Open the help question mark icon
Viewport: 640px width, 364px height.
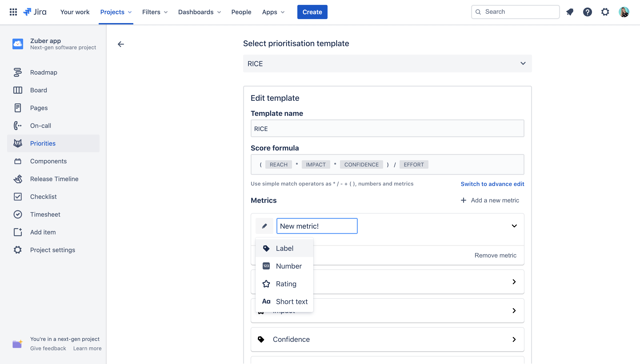(587, 12)
